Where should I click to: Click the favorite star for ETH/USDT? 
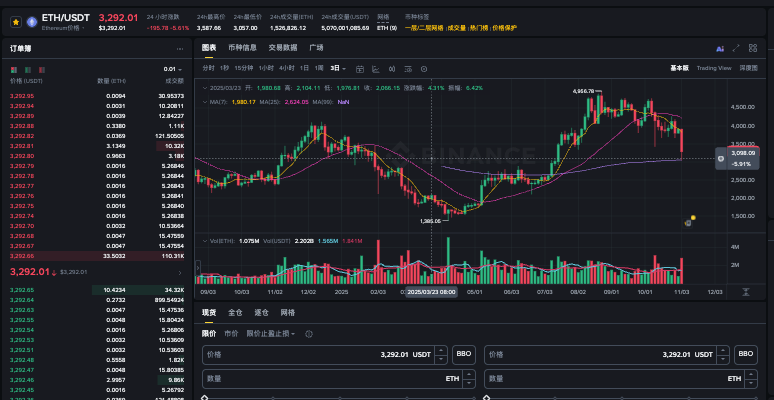[14, 20]
